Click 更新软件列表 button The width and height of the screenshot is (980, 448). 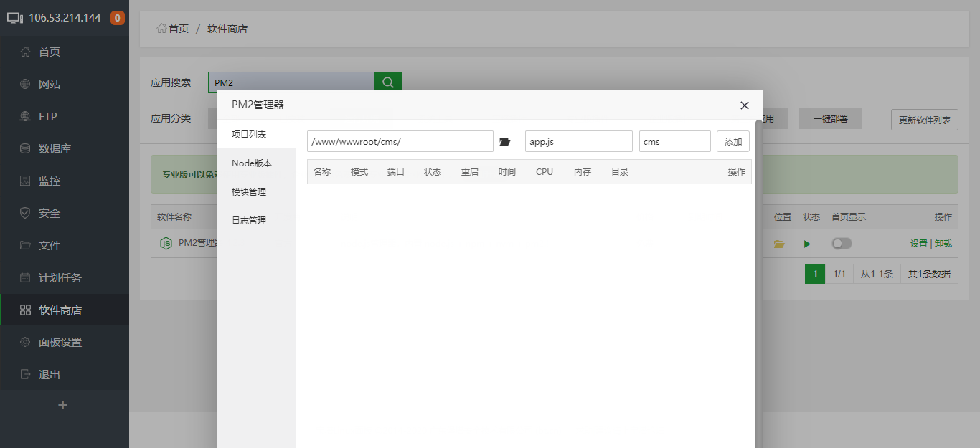(925, 120)
